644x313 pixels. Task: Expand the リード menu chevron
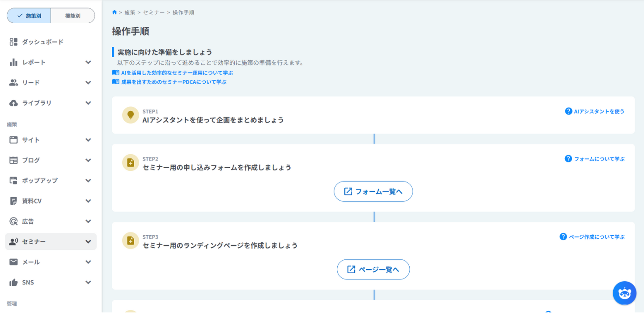(88, 83)
